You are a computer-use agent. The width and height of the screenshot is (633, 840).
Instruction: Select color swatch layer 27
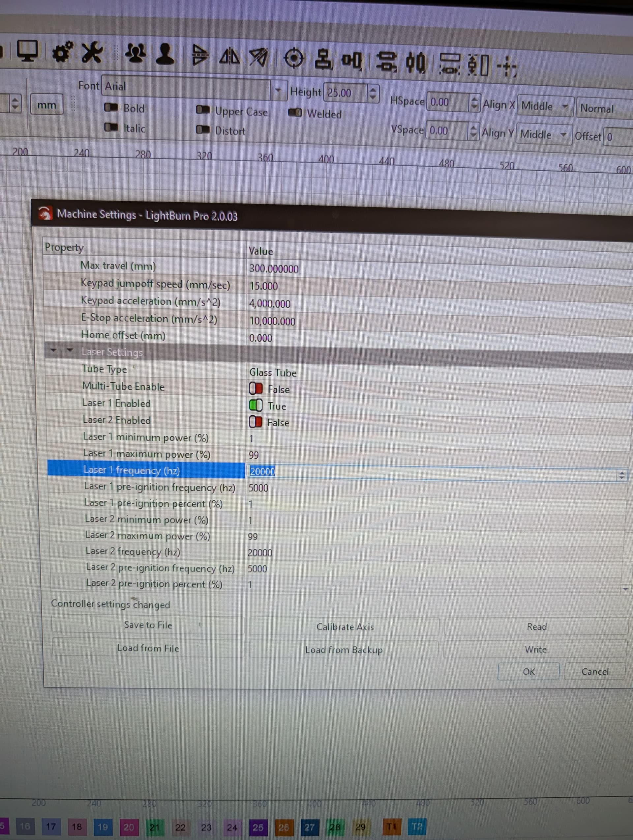[x=309, y=827]
